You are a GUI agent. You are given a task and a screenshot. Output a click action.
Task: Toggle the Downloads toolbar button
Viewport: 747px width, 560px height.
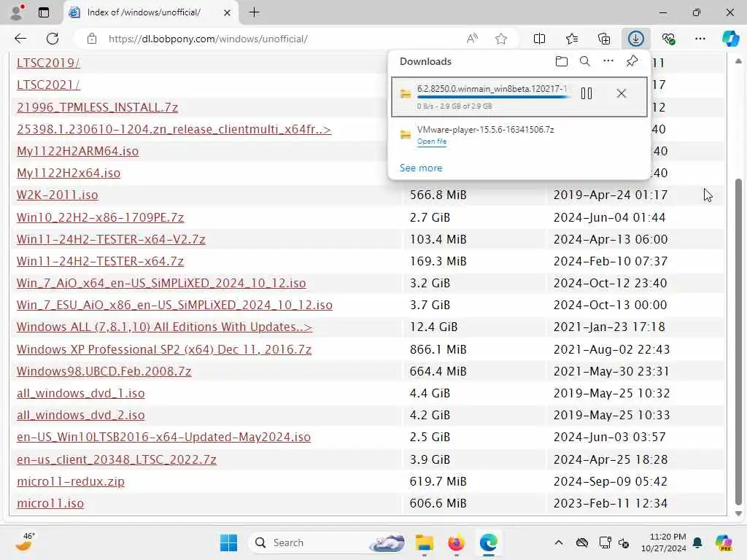636,39
